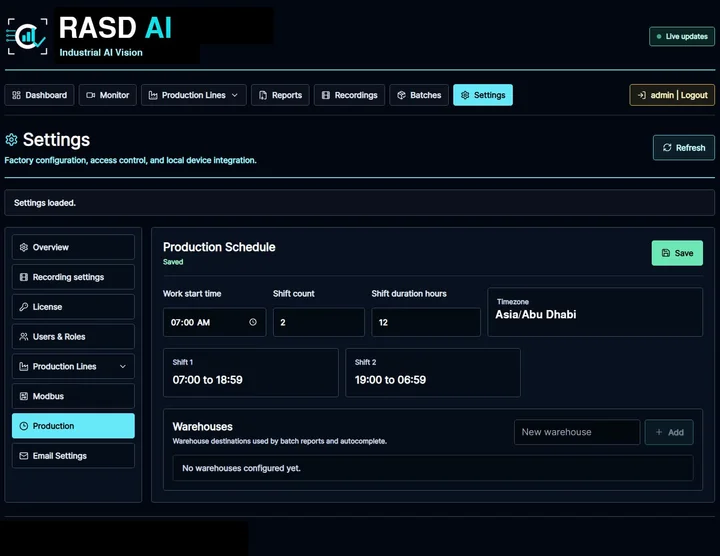Click the Modbus device icon

pyautogui.click(x=24, y=396)
